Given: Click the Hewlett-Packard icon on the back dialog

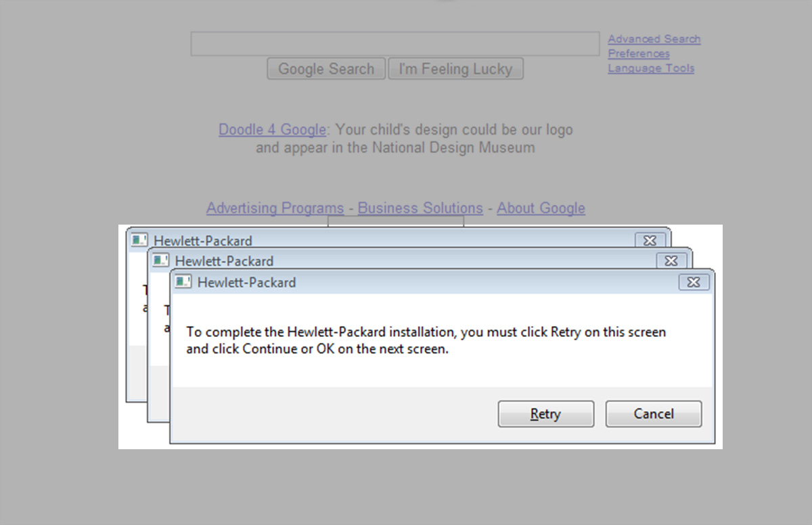Looking at the screenshot, I should (139, 240).
